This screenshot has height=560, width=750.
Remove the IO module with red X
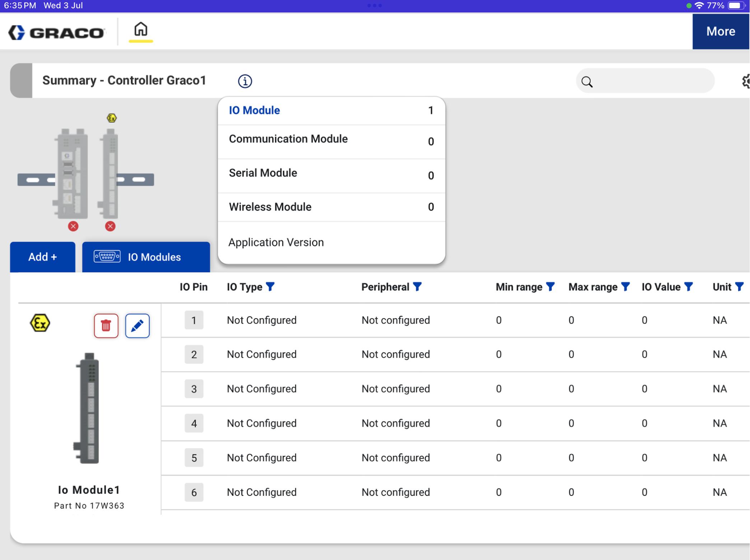pos(110,226)
